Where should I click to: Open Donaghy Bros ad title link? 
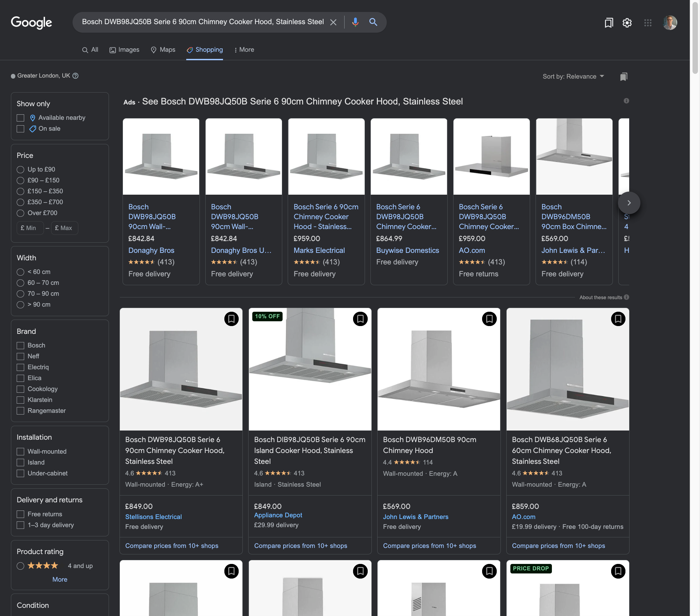click(x=152, y=217)
